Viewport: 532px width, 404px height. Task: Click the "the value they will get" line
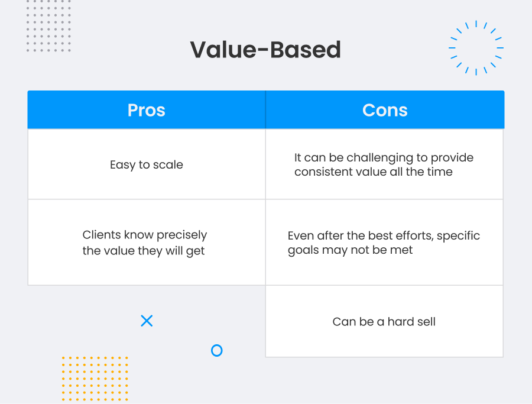point(144,250)
